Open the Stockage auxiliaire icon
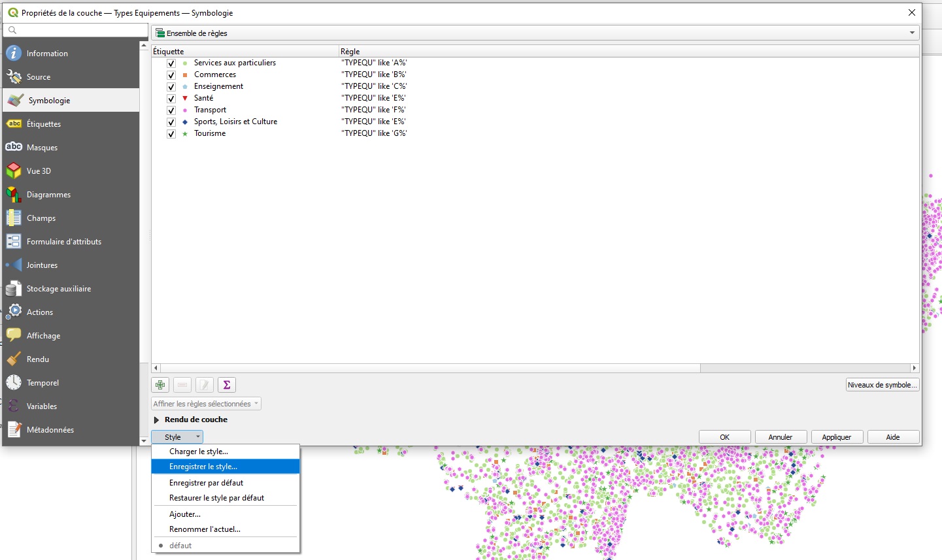942x560 pixels. 14,289
